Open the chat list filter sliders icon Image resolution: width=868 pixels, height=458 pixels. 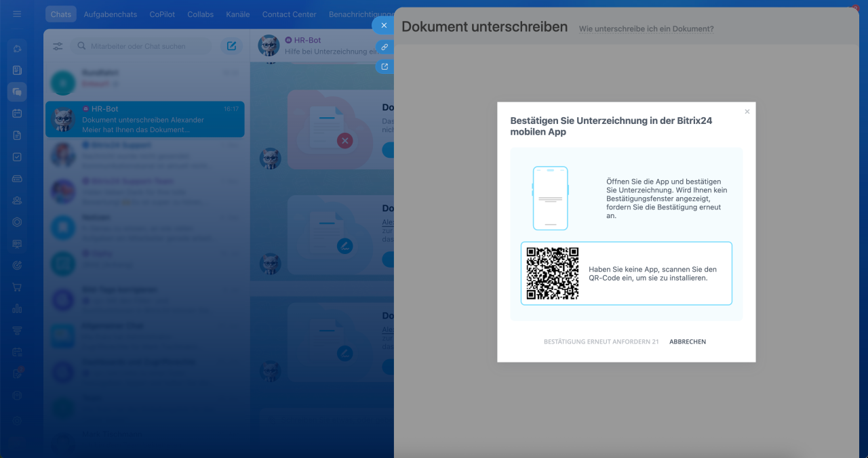coord(58,46)
